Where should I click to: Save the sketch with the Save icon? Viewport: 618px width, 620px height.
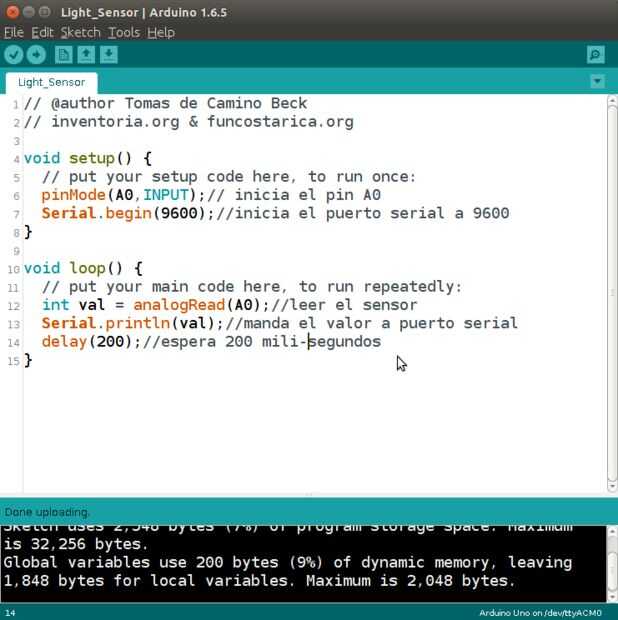108,55
